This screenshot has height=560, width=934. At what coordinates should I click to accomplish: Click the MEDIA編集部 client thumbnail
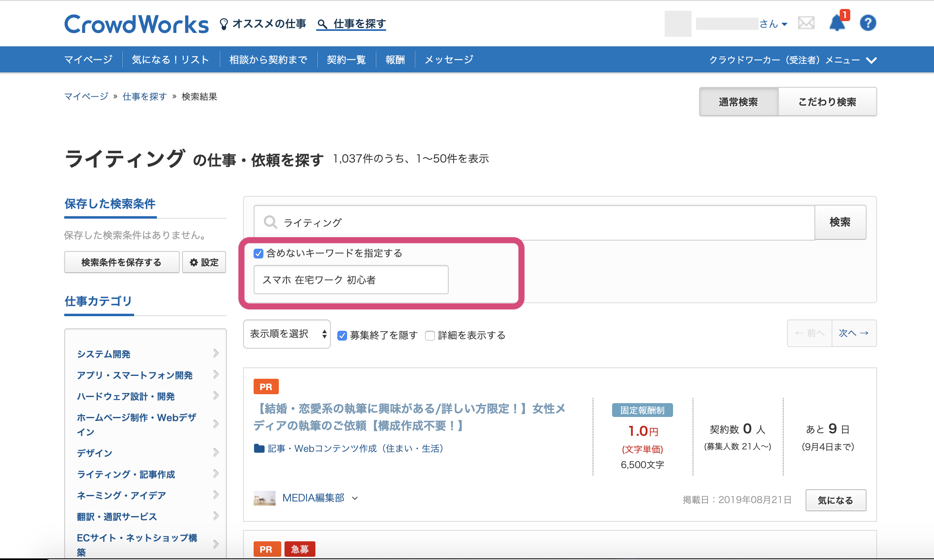[x=264, y=498]
